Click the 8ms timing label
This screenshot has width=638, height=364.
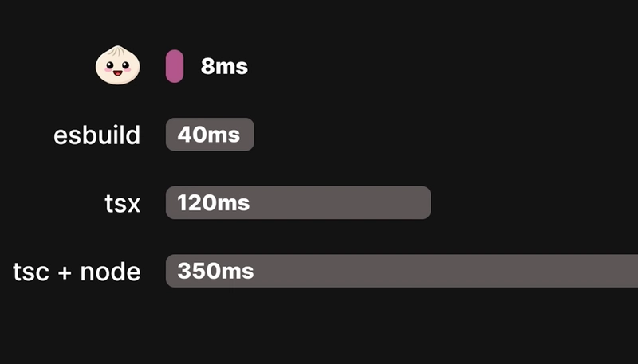click(224, 66)
